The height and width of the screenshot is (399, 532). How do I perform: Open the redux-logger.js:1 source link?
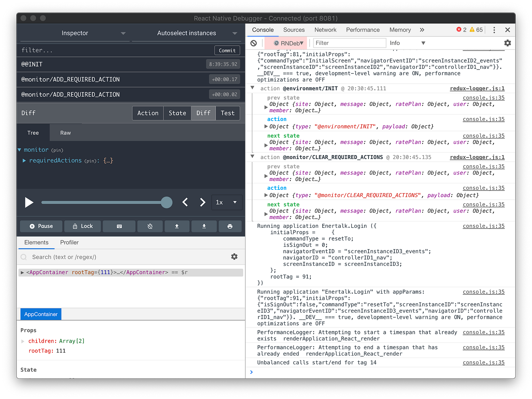click(477, 88)
